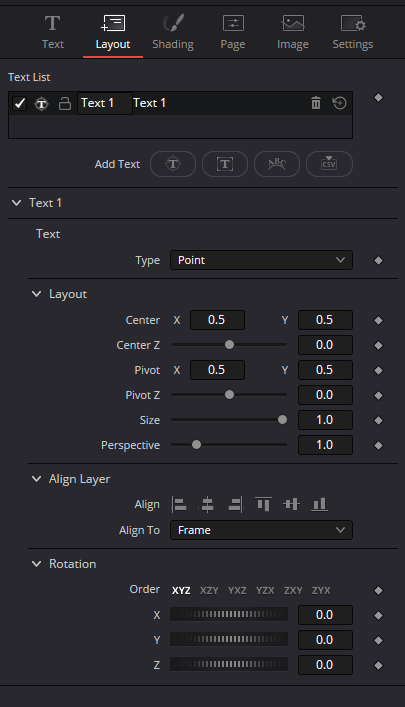This screenshot has height=707, width=405.
Task: Click the Perspective slider handle
Action: pyautogui.click(x=196, y=445)
